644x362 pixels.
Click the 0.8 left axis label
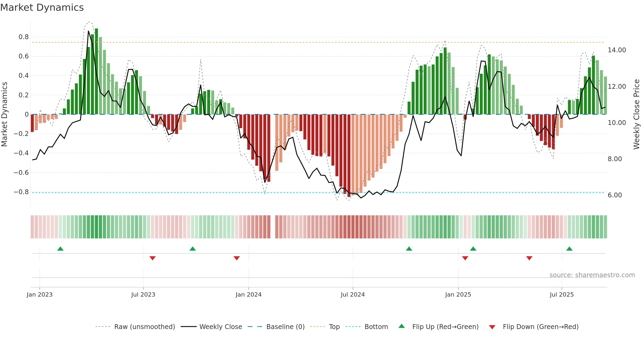[x=24, y=37]
